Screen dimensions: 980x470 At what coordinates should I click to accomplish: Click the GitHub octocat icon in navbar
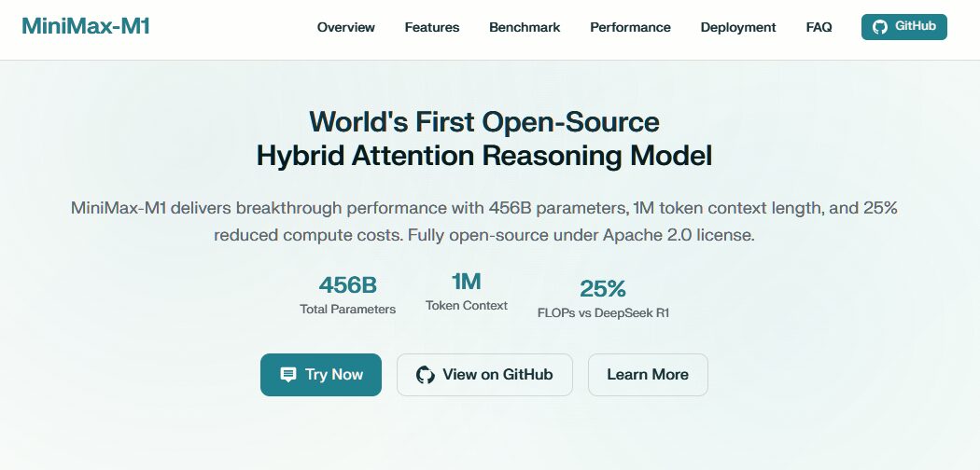pyautogui.click(x=880, y=27)
